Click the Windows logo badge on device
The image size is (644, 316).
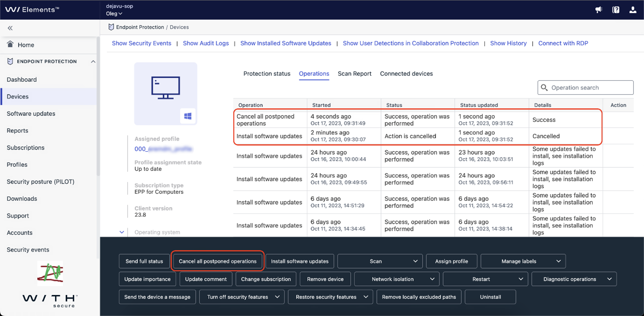pyautogui.click(x=188, y=116)
